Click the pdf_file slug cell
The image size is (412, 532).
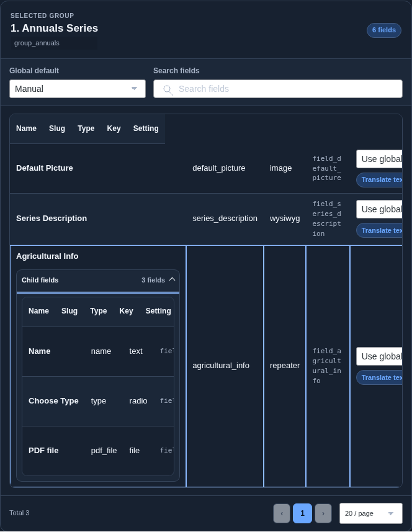104,451
